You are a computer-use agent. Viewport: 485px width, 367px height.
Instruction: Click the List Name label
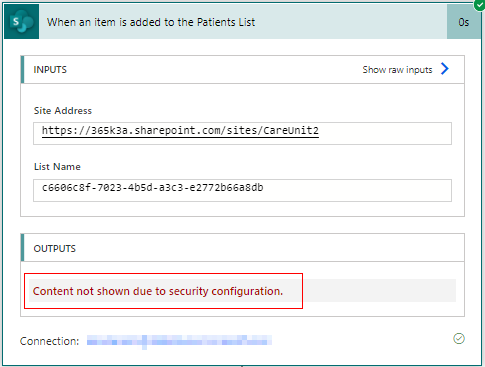[x=57, y=166]
